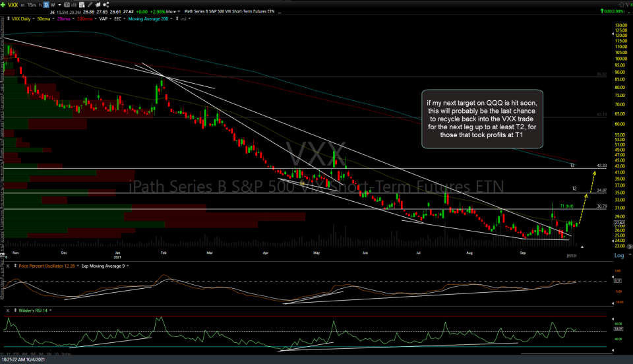Click the T2 34.87 price target line label

coord(575,189)
